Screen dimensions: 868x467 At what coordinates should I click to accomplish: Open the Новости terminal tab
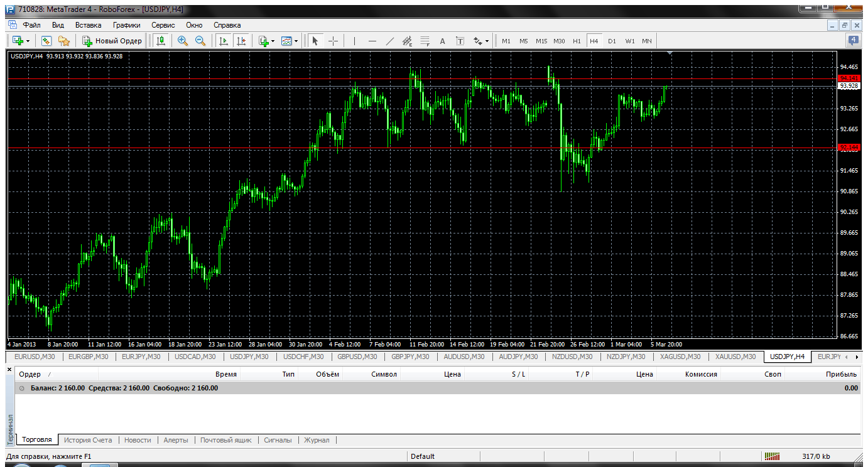pos(138,440)
